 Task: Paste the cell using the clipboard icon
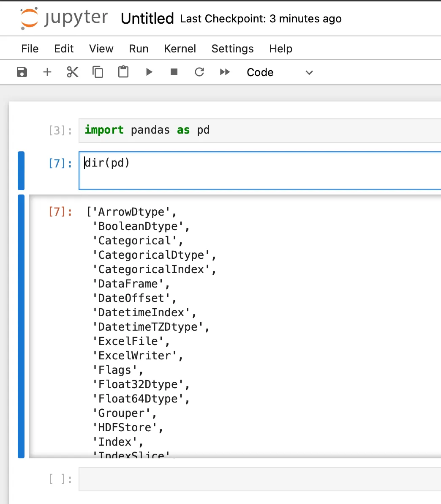pos(123,72)
